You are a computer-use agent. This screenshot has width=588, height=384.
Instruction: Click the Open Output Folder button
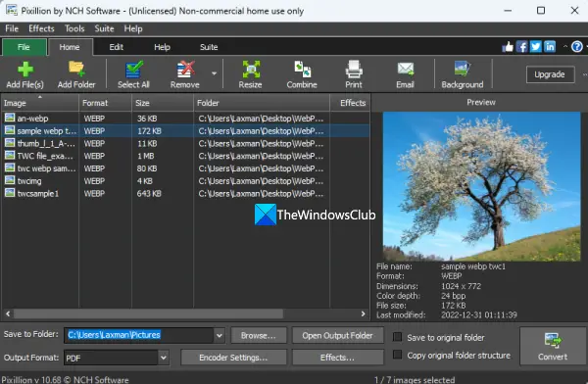338,335
